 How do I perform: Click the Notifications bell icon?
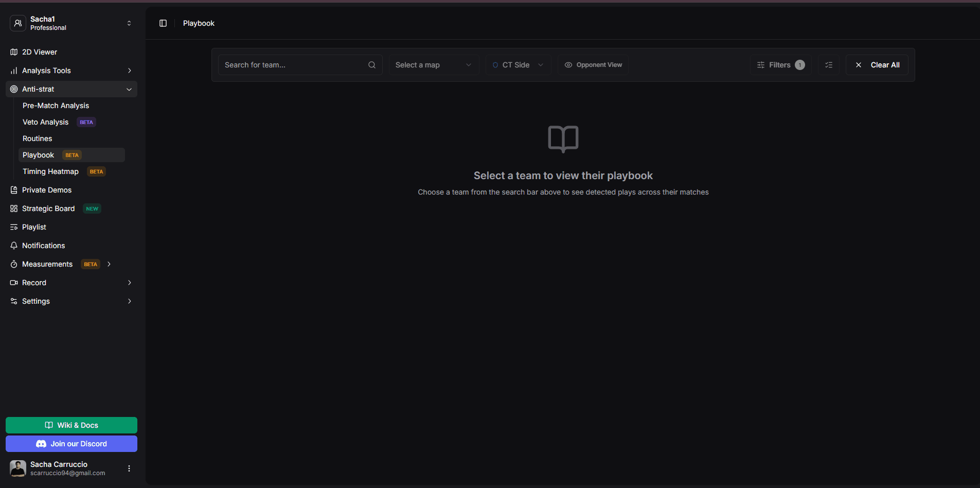(x=14, y=246)
